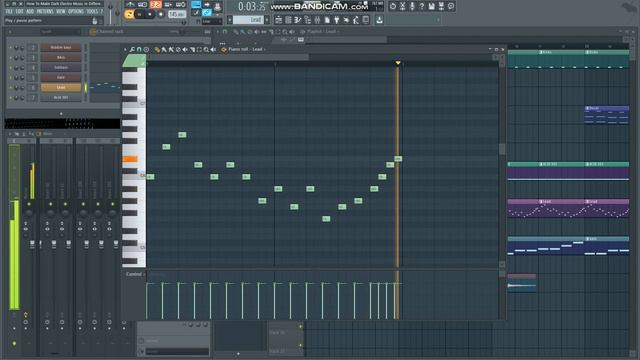This screenshot has height=360, width=640.
Task: Click the render audio file icon next to save
Action: (441, 6)
